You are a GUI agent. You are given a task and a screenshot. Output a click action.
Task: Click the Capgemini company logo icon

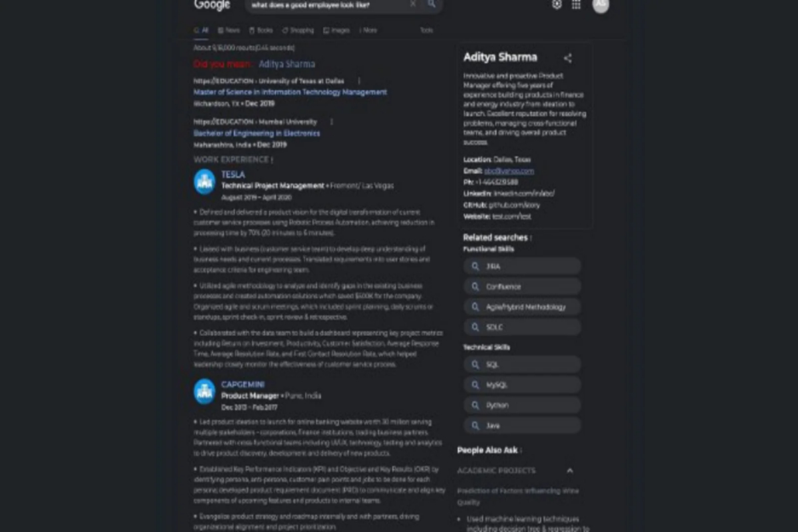(x=204, y=392)
